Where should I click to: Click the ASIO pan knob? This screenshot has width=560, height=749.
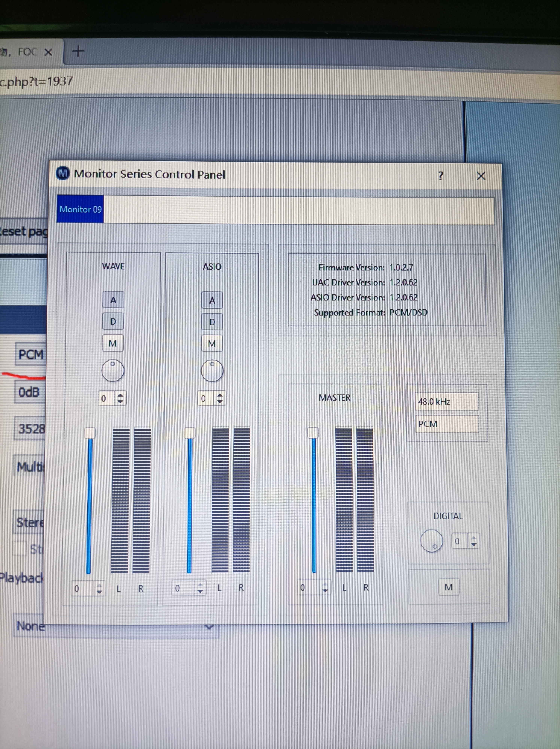tap(212, 371)
